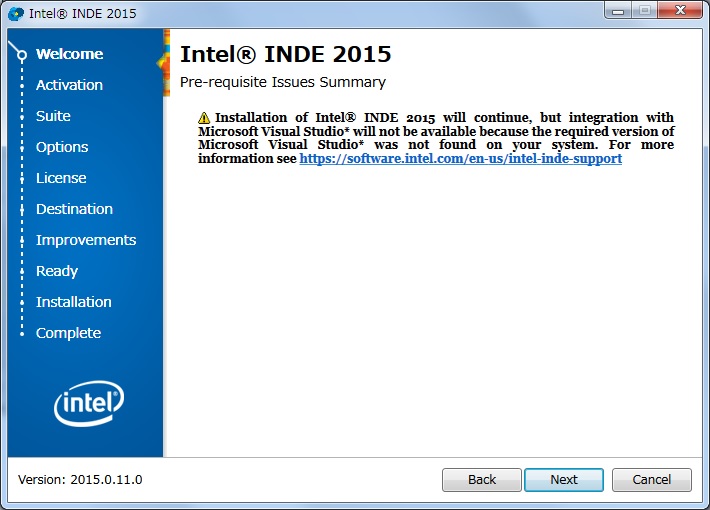
Task: Jump to the Options step
Action: click(x=62, y=147)
